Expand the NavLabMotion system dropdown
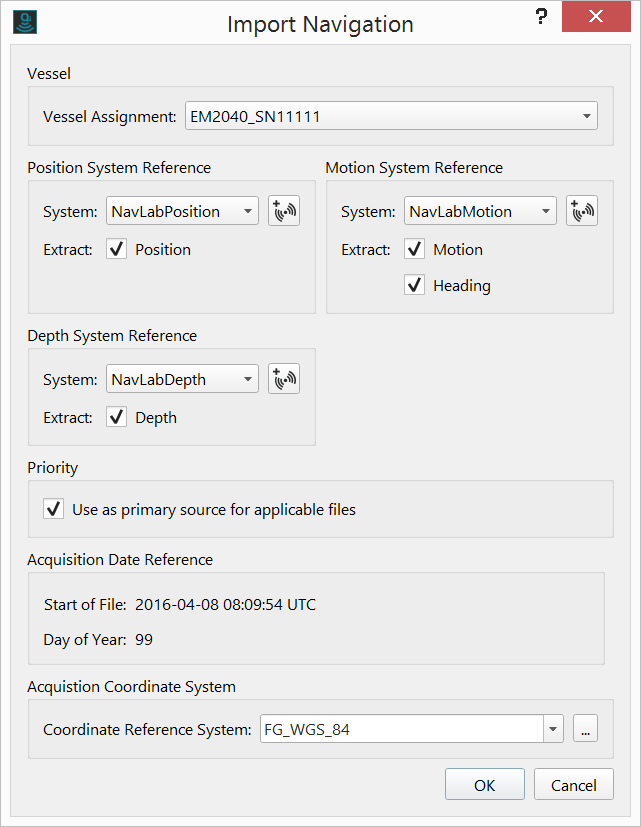The width and height of the screenshot is (641, 827). tap(480, 211)
